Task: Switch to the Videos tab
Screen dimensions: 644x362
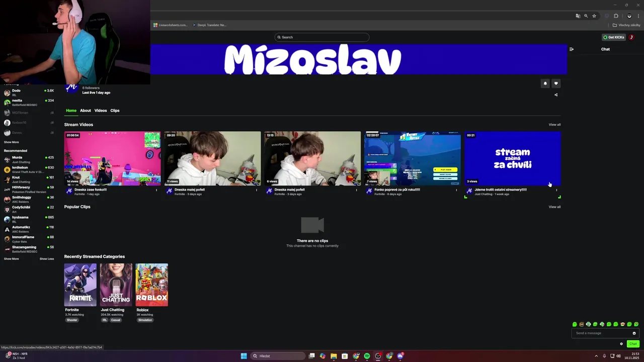Action: click(101, 111)
